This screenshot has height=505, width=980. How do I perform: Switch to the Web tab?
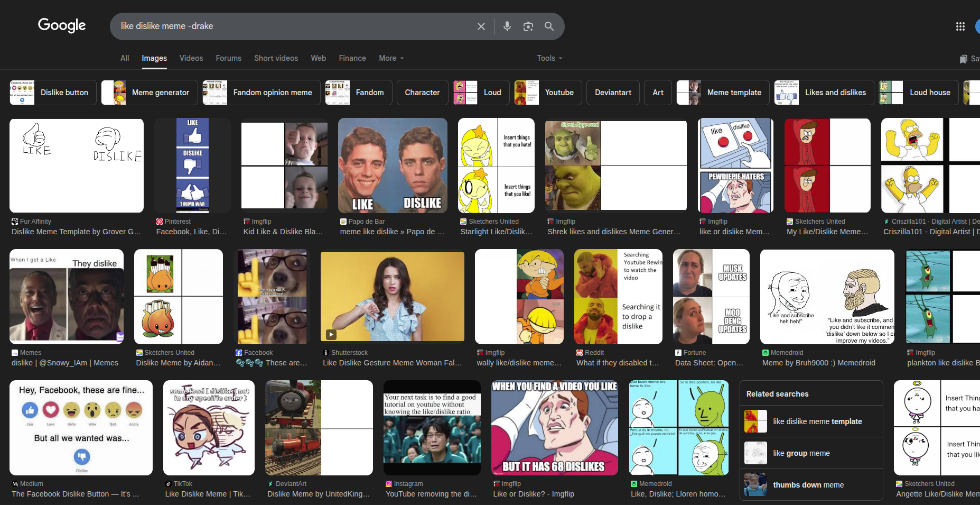[x=318, y=58]
